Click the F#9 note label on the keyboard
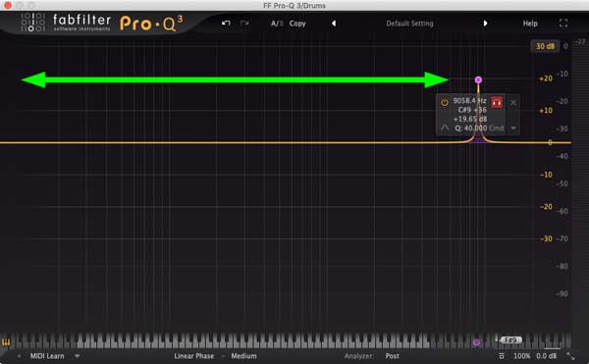This screenshot has height=364, width=589. (510, 340)
